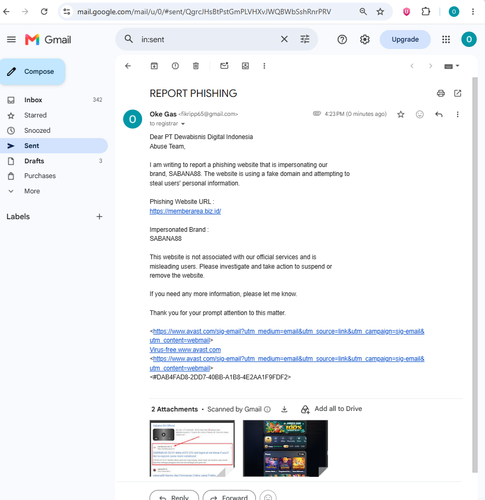The width and height of the screenshot is (485, 500).
Task: Open the memberarea.biz.id link
Action: point(185,211)
